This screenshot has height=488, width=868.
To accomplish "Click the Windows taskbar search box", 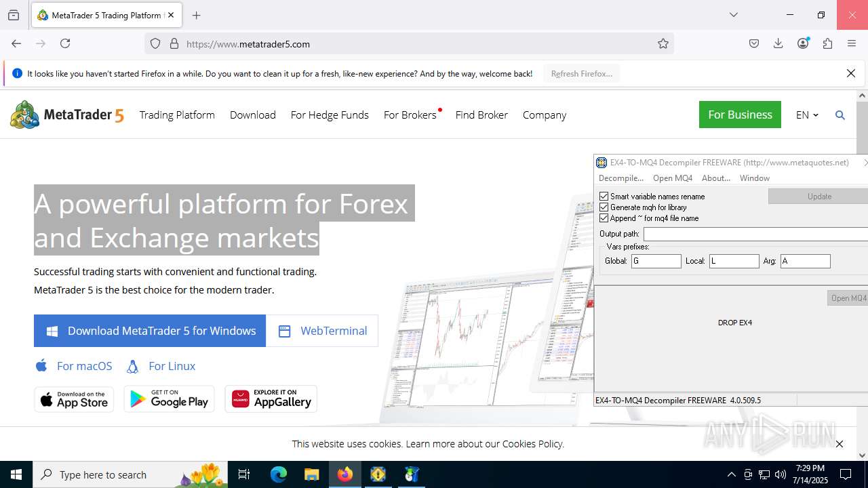I will tap(131, 474).
